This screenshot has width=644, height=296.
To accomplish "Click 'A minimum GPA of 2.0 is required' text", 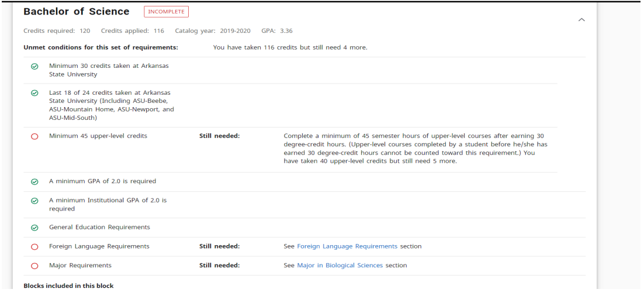I will click(102, 181).
